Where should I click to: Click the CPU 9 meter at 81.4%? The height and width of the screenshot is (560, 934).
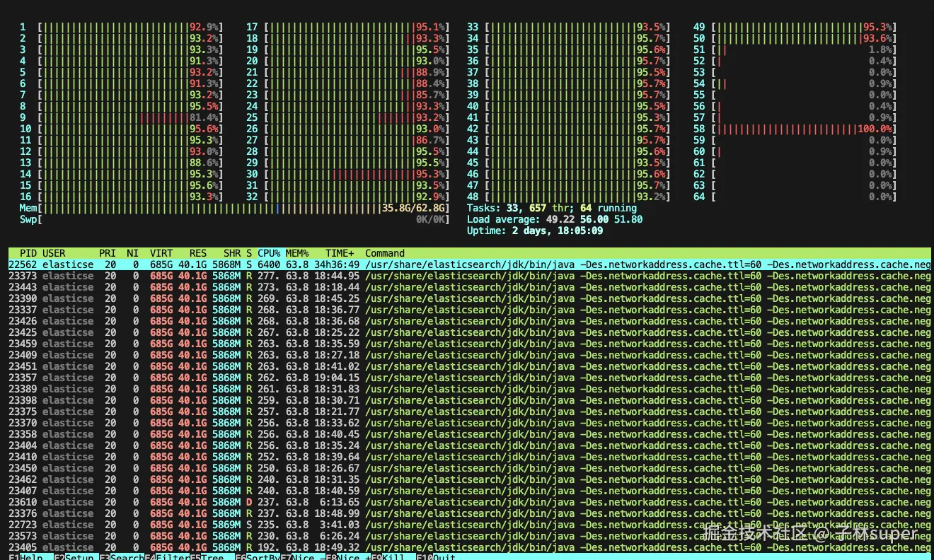[122, 117]
